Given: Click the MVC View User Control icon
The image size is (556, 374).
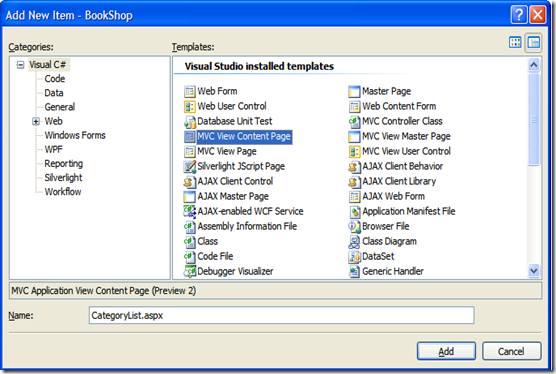Looking at the screenshot, I should click(354, 151).
